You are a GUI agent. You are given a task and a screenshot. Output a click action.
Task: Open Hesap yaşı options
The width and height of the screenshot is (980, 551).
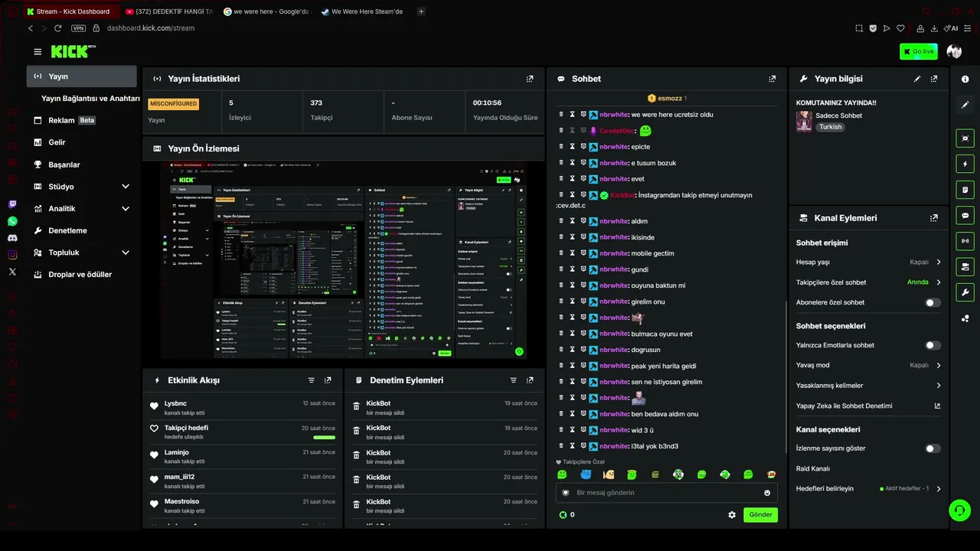click(868, 262)
